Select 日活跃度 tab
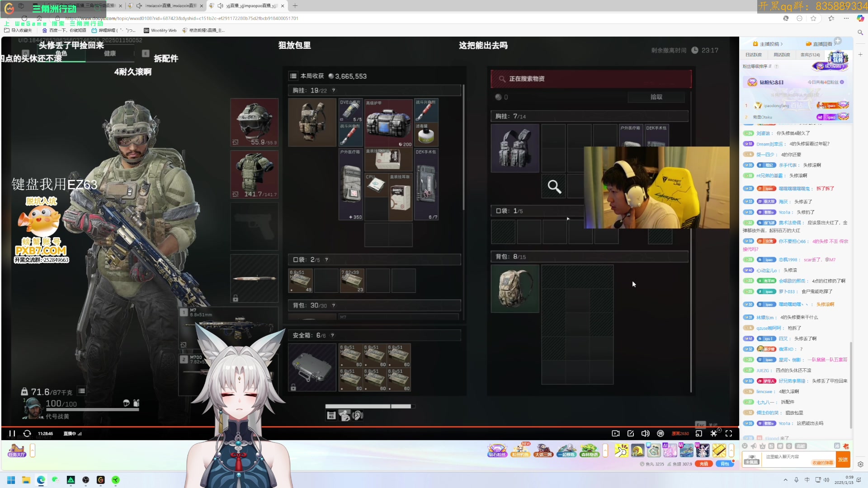Screen dimensions: 868x488 [754, 55]
